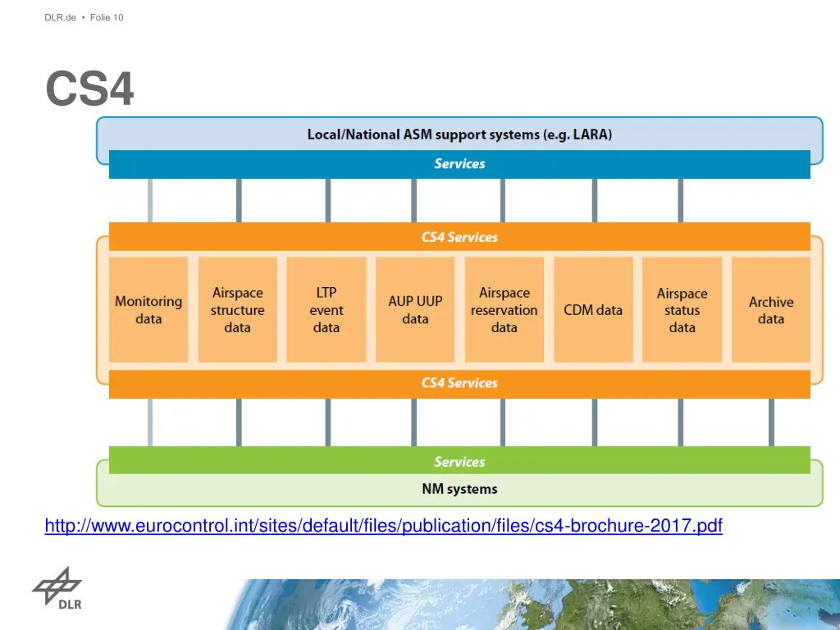Select the Airspace reservation data box

click(x=504, y=310)
